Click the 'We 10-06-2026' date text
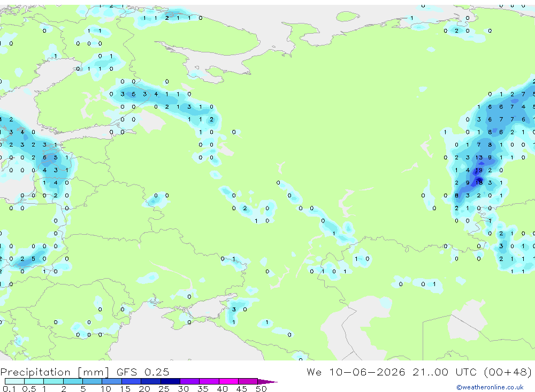The width and height of the screenshot is (535, 392). 356,372
